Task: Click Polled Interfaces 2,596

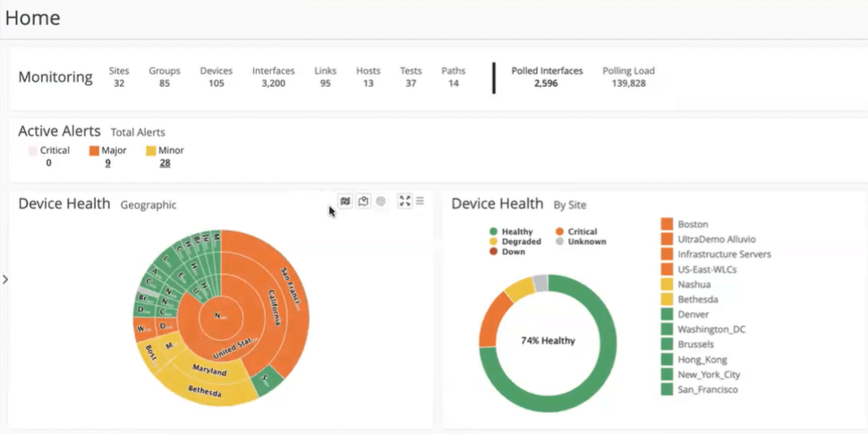Action: (546, 83)
